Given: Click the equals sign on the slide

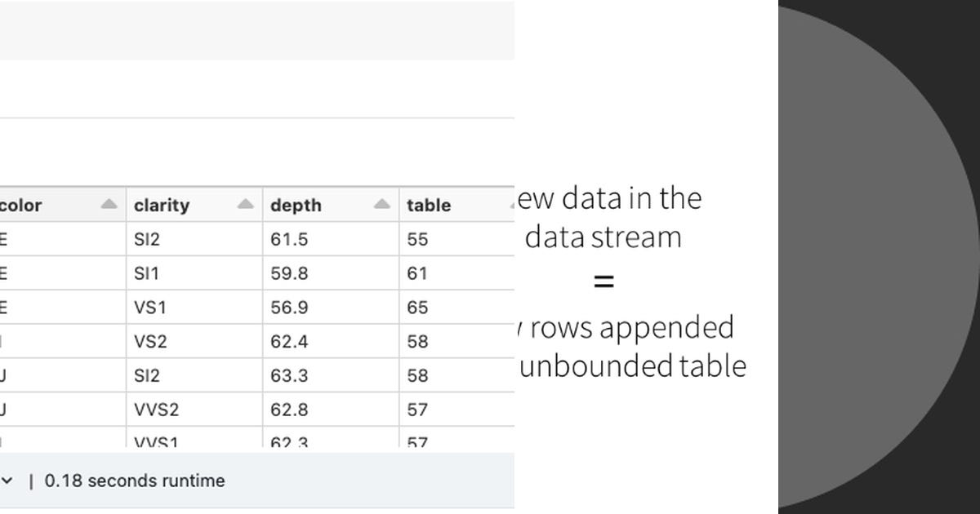Looking at the screenshot, I should [603, 282].
